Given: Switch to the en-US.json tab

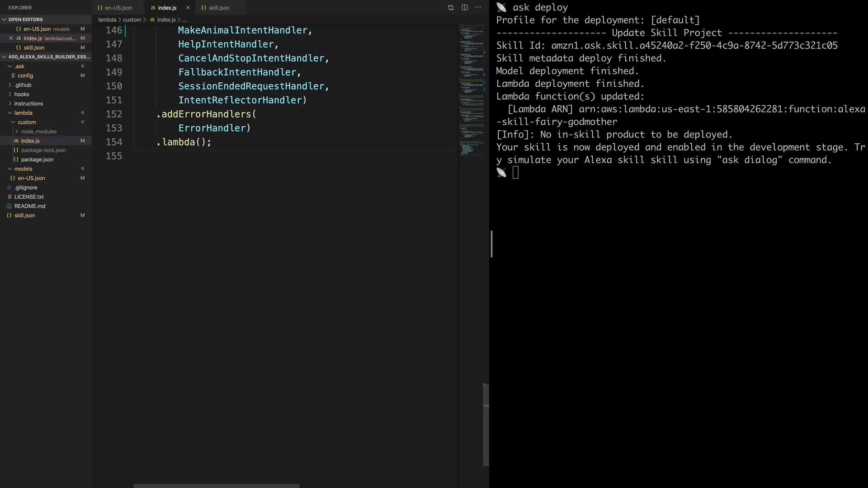Looking at the screenshot, I should pyautogui.click(x=118, y=8).
